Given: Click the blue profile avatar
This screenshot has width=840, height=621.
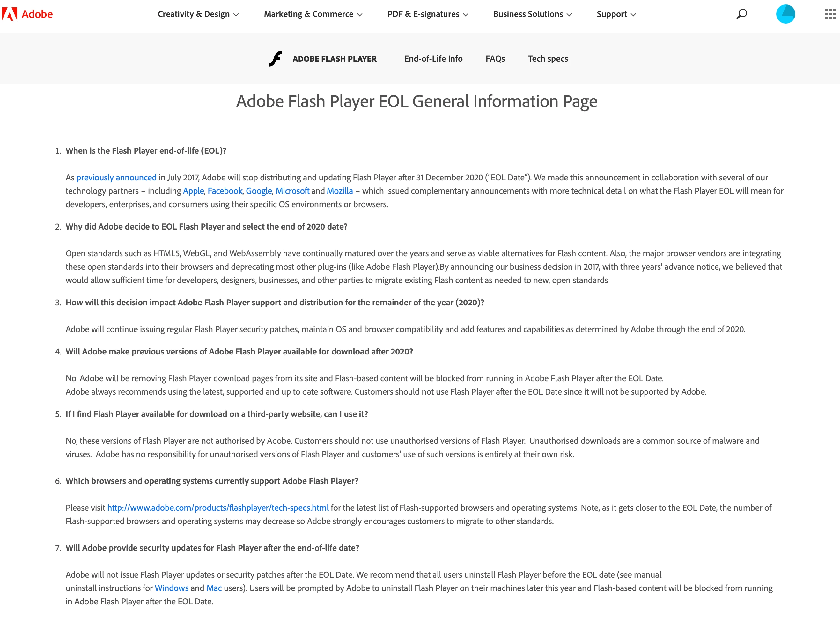Looking at the screenshot, I should pyautogui.click(x=785, y=14).
